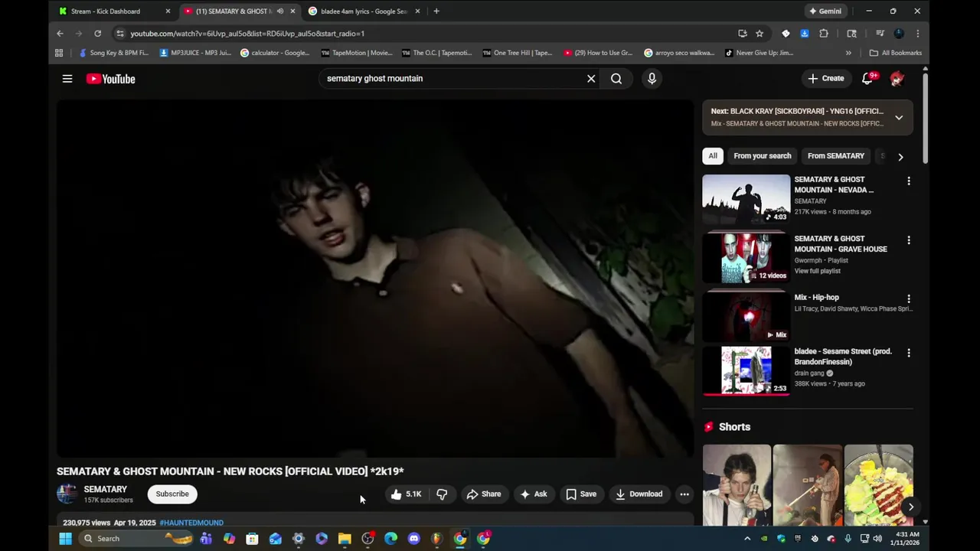Select the All filter chip
Image resolution: width=980 pixels, height=551 pixels.
[x=713, y=156]
